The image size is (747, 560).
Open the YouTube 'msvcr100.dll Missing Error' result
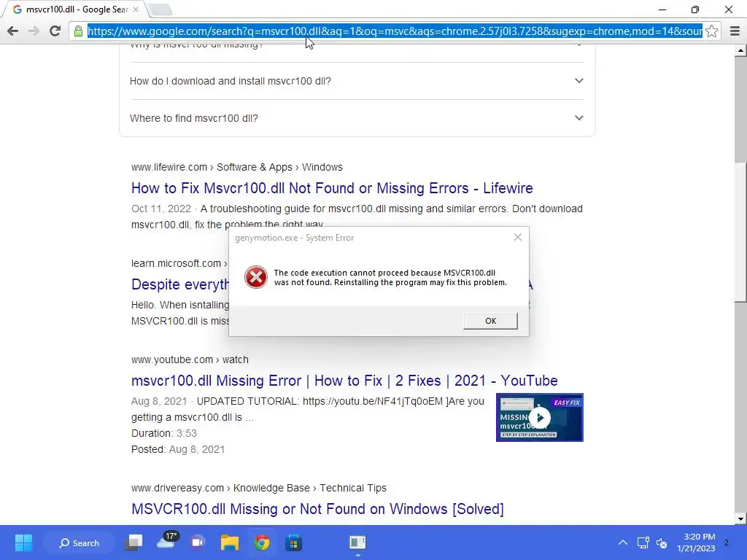click(x=344, y=381)
